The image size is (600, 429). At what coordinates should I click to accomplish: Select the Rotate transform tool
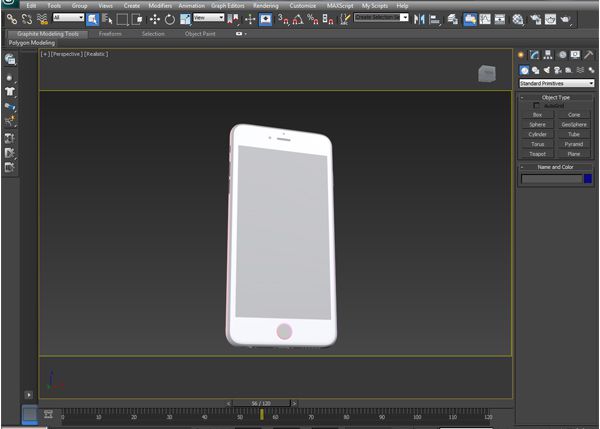[169, 19]
